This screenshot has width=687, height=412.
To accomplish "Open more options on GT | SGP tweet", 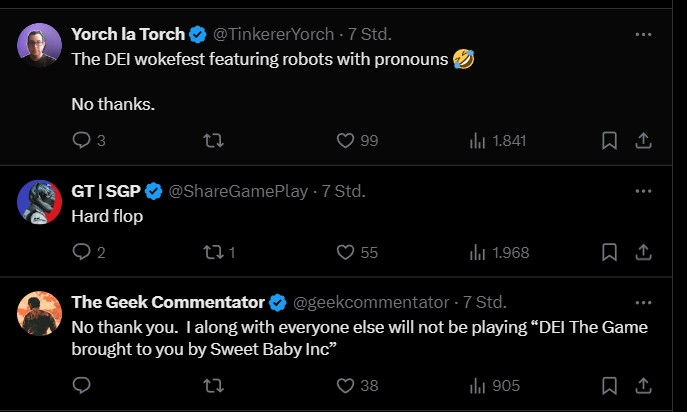I will pyautogui.click(x=644, y=190).
